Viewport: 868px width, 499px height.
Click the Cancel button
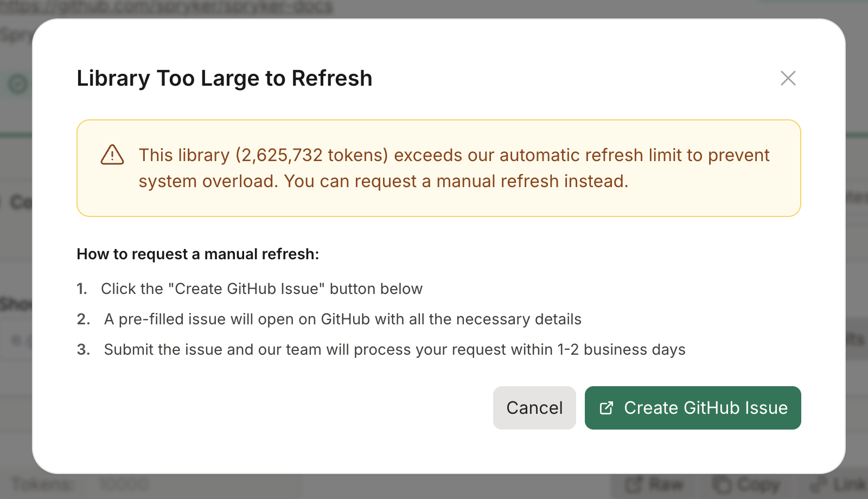(x=534, y=408)
